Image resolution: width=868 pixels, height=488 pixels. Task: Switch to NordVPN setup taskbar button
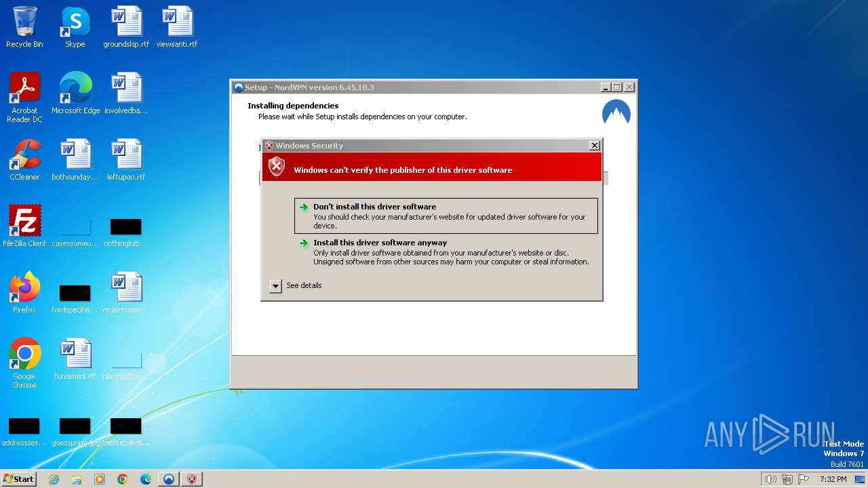169,479
